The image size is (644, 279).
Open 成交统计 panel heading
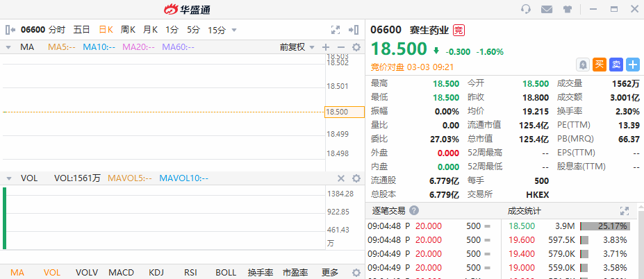click(x=525, y=211)
